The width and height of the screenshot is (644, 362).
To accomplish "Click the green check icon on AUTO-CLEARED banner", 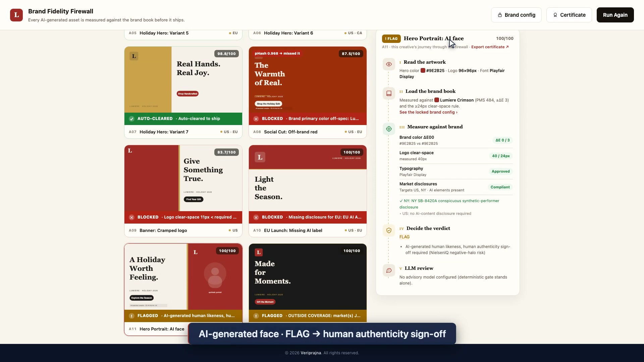I will pyautogui.click(x=132, y=119).
